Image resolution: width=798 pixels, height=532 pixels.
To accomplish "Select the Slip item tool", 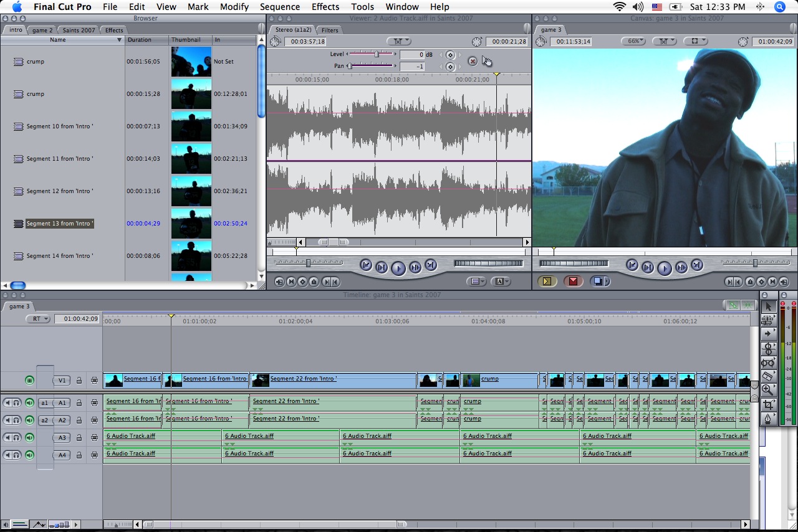I will coord(768,363).
